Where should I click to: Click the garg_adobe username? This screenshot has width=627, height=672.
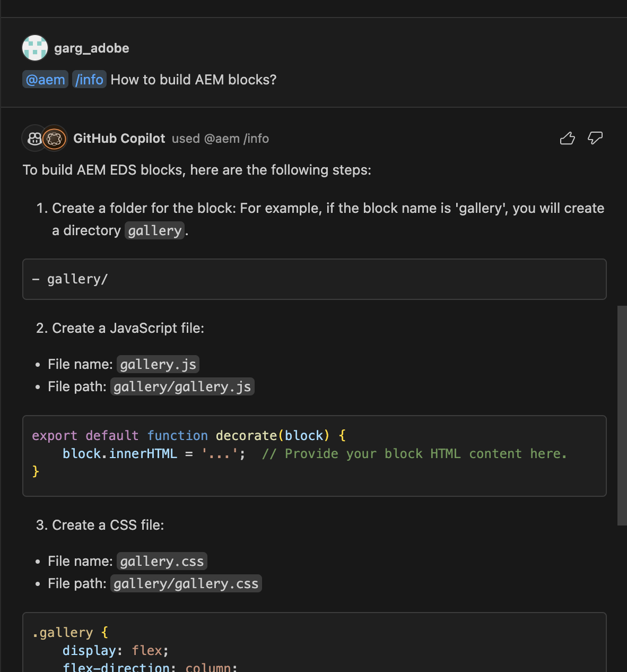point(92,48)
